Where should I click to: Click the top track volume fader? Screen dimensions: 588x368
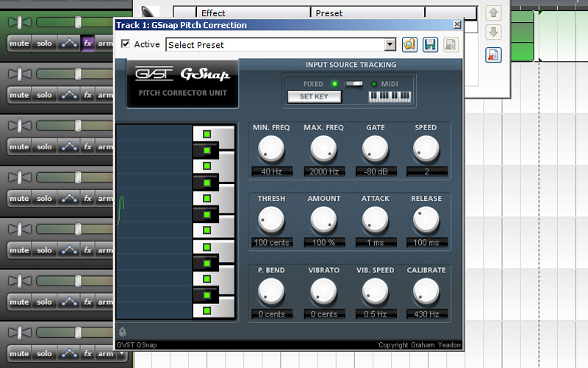coord(78,22)
